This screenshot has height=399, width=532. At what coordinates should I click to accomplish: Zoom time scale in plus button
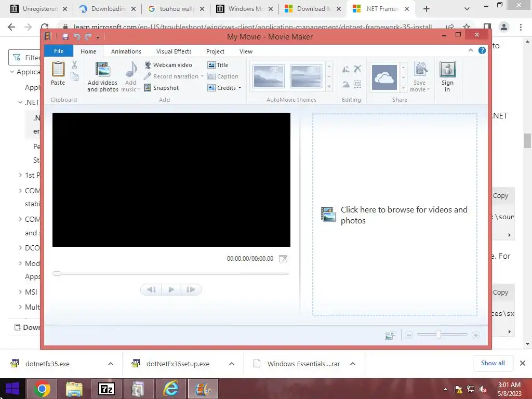tap(476, 335)
